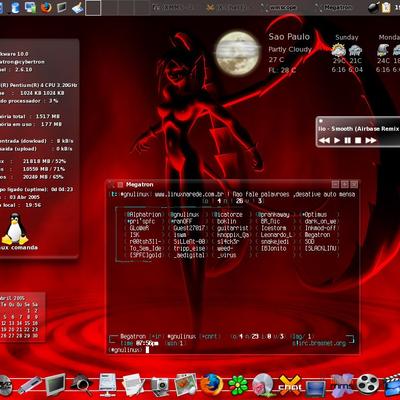The image size is (400, 400).
Task: Click the abril 2005 calendar header
Action: (12, 298)
